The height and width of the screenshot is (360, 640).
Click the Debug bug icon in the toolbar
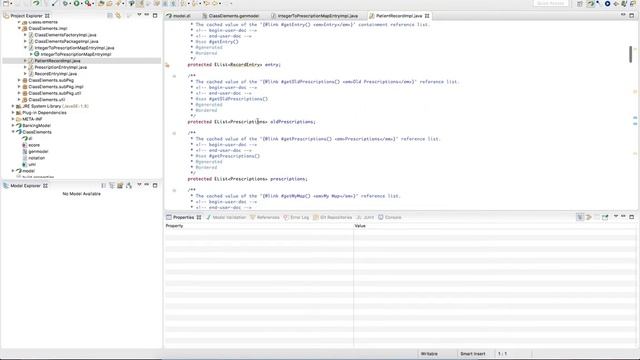pos(65,4)
